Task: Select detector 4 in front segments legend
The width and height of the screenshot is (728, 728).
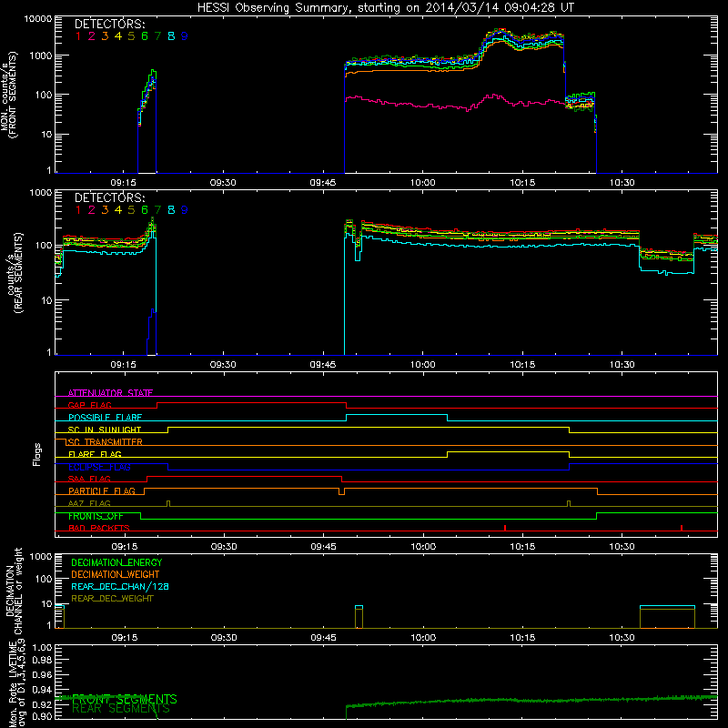Action: coord(118,36)
